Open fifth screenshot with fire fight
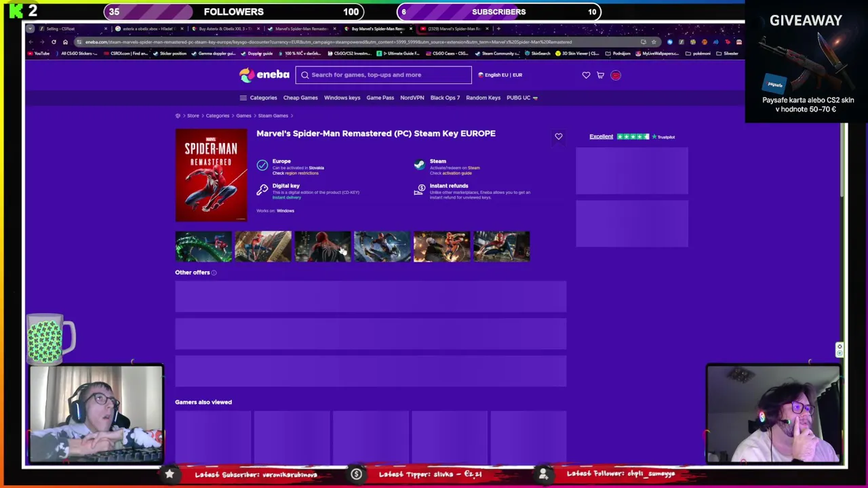 (x=441, y=246)
